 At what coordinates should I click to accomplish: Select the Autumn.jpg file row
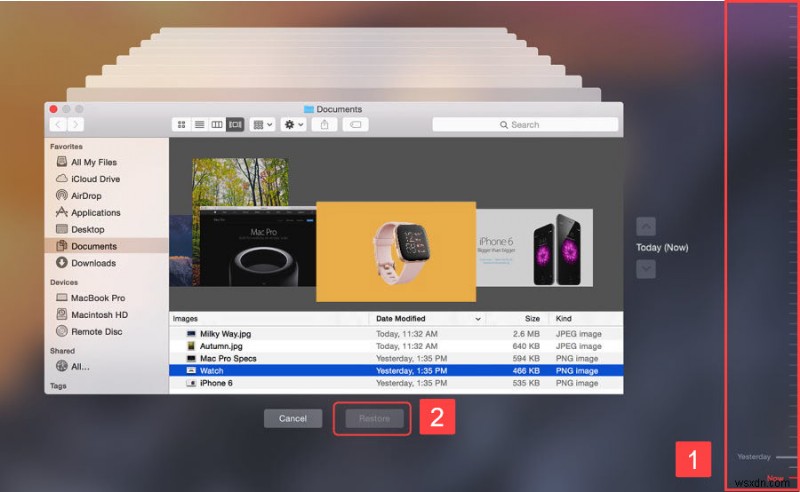[x=396, y=346]
